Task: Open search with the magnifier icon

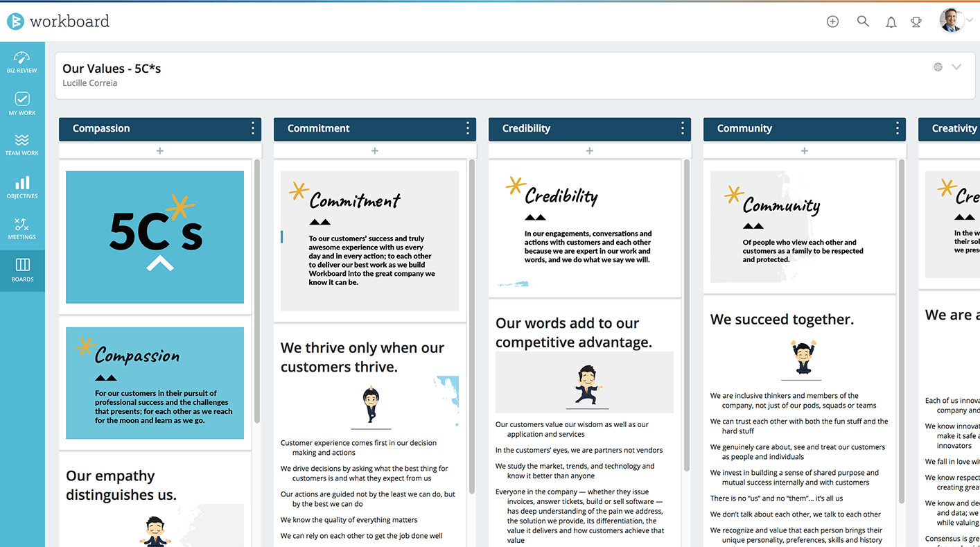Action: click(x=863, y=21)
